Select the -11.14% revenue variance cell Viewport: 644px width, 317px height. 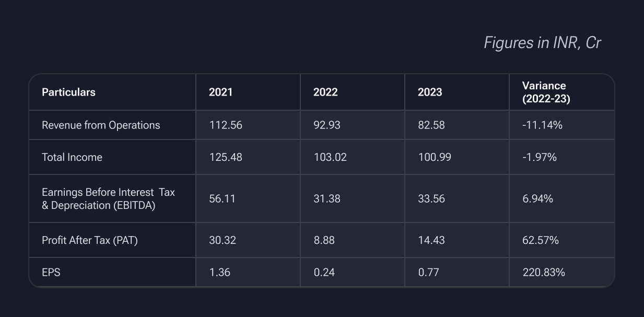click(x=542, y=125)
